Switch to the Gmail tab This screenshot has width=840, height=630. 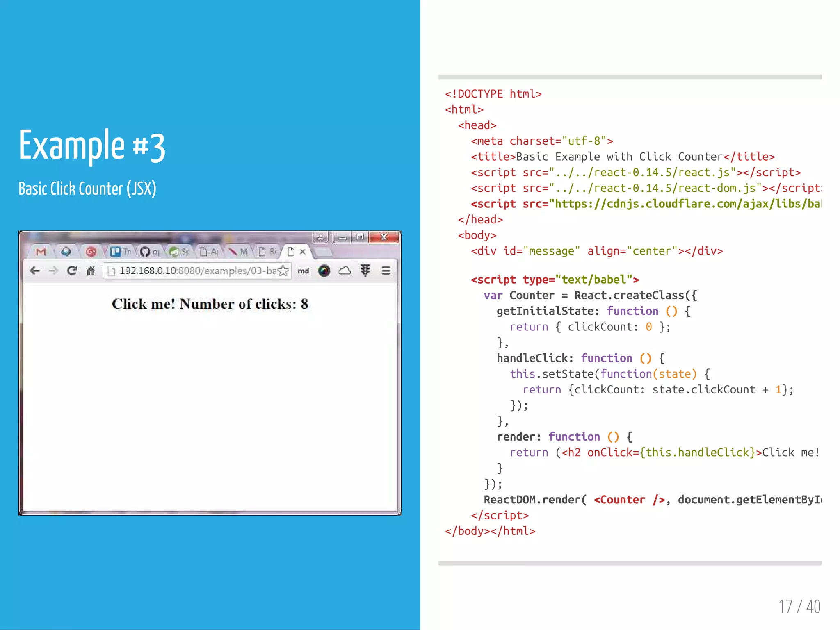point(41,252)
